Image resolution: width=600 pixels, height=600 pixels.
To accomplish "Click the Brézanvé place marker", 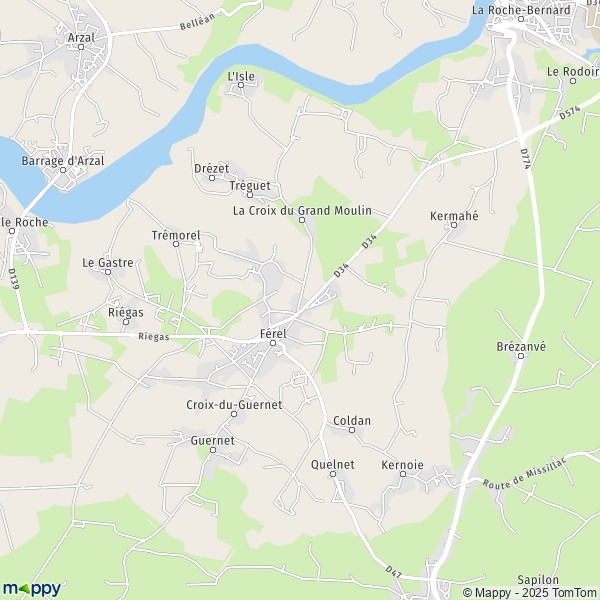I will (x=520, y=356).
